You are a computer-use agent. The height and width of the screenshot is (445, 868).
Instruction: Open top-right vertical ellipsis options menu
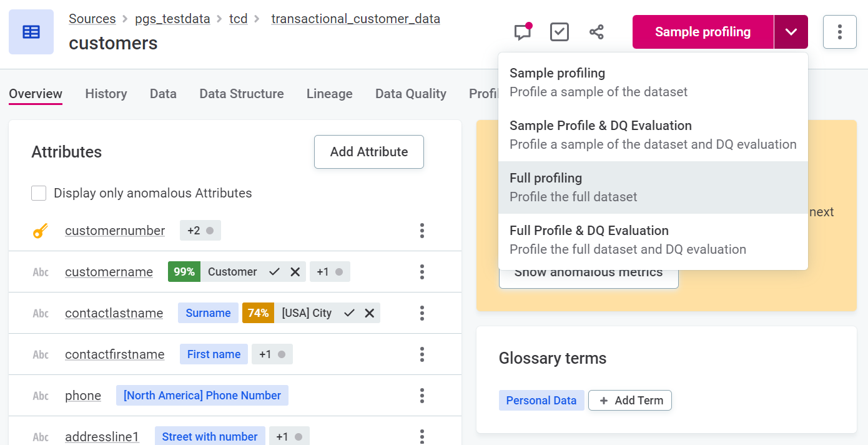click(x=839, y=32)
